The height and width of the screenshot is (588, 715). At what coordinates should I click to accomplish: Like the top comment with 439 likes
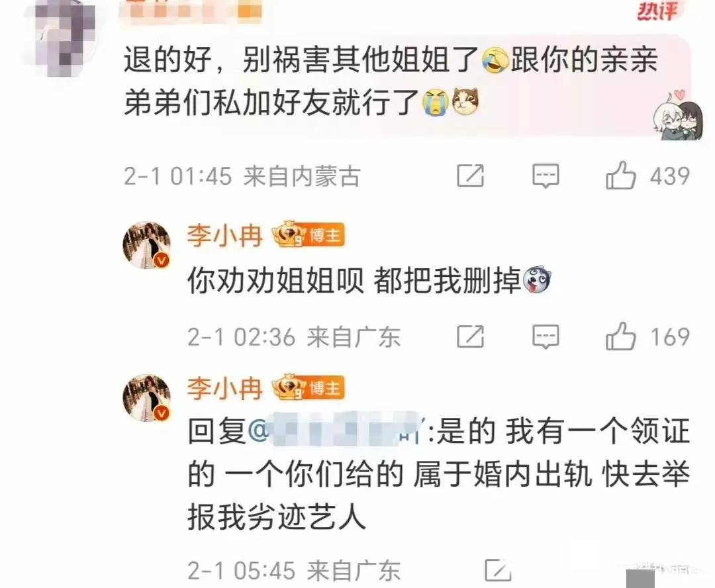click(x=620, y=175)
